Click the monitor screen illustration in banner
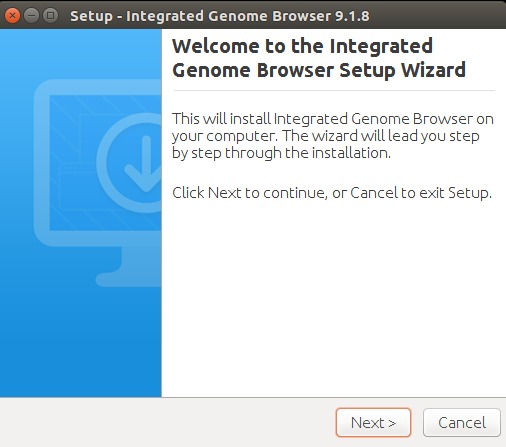Viewport: 506px width, 447px height. coord(105,163)
